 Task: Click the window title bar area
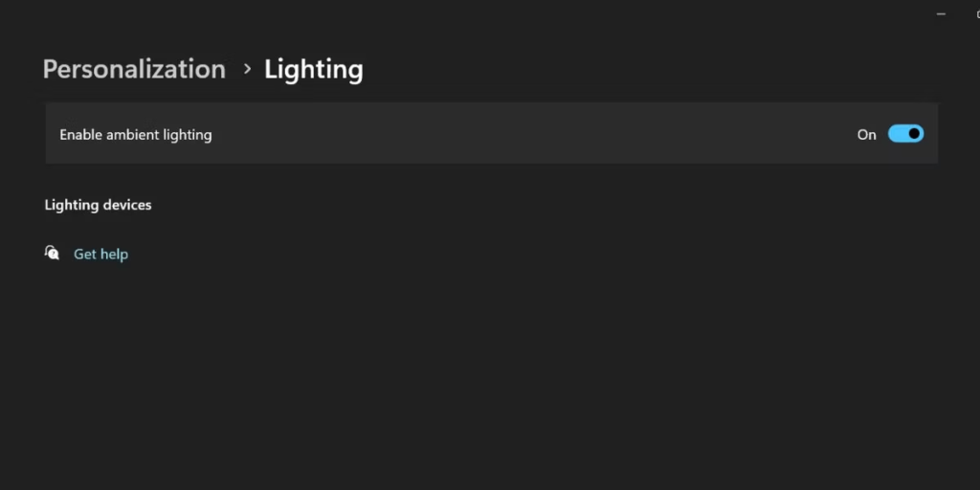coord(479,13)
